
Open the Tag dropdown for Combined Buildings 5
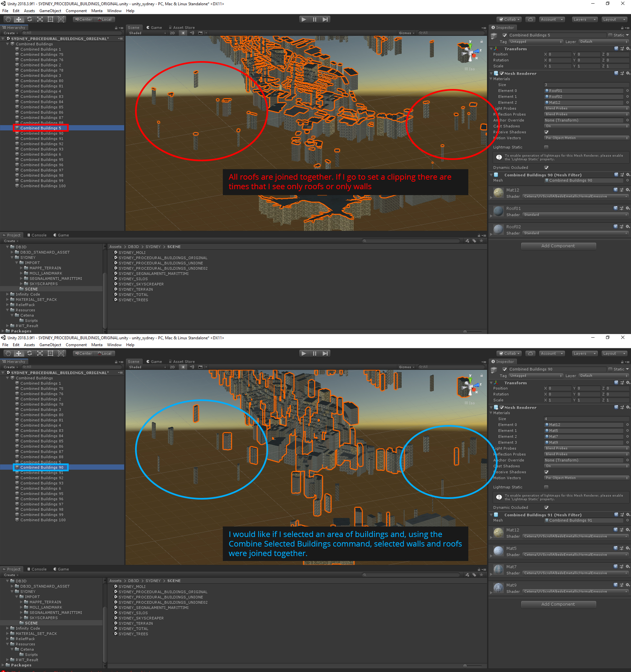coord(536,42)
